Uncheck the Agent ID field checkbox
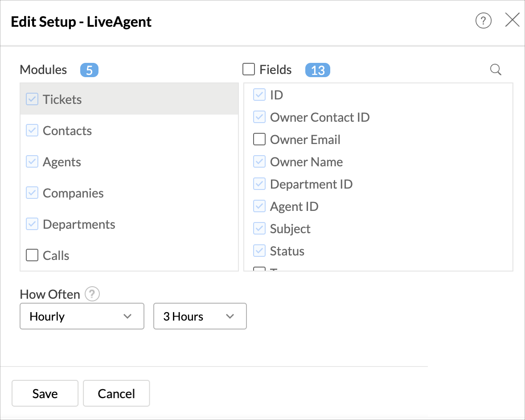Viewport: 525px width, 420px height. point(259,206)
